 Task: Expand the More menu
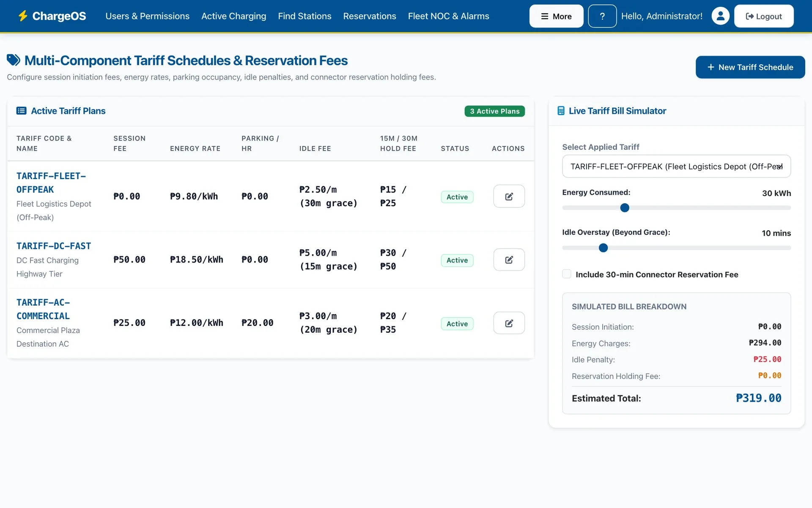click(556, 16)
